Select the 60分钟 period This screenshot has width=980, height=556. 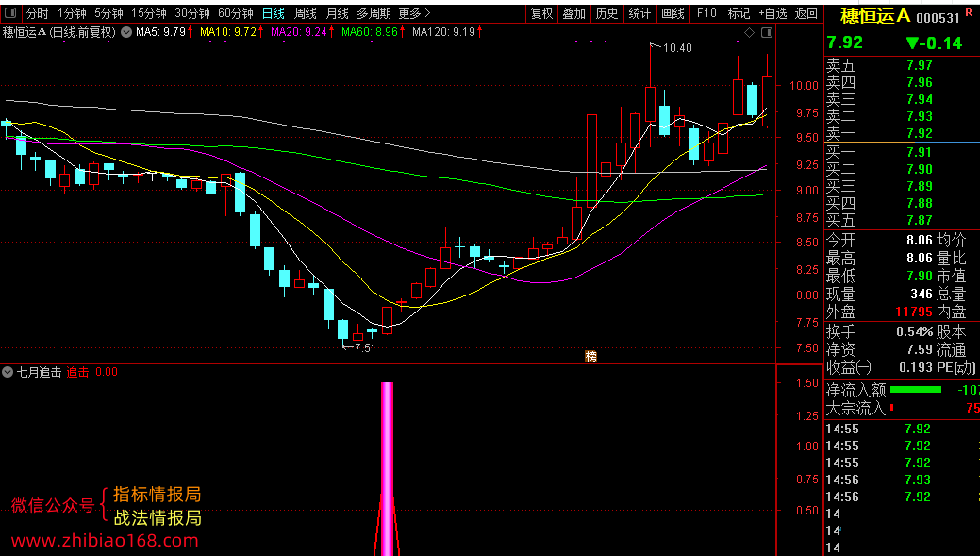pyautogui.click(x=236, y=13)
